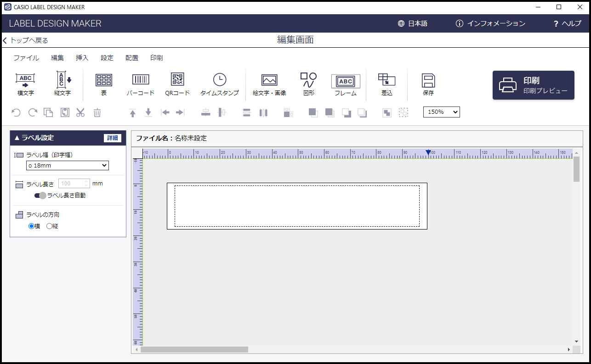
Task: Select vertical label direction (縦)
Action: click(49, 226)
